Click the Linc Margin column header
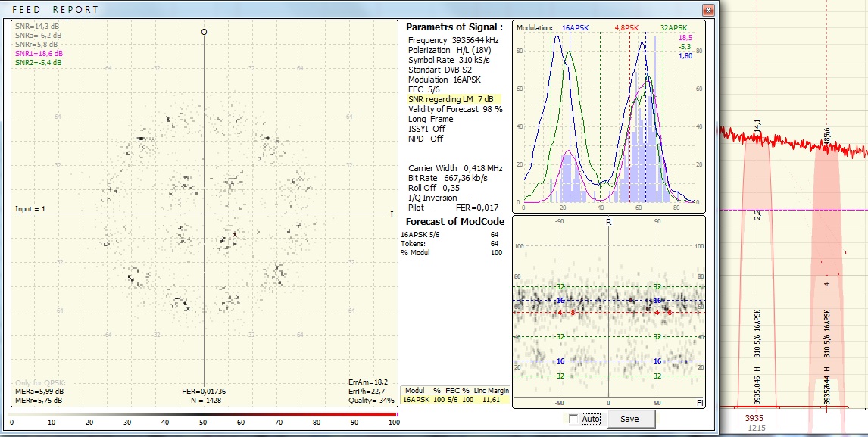 [492, 390]
